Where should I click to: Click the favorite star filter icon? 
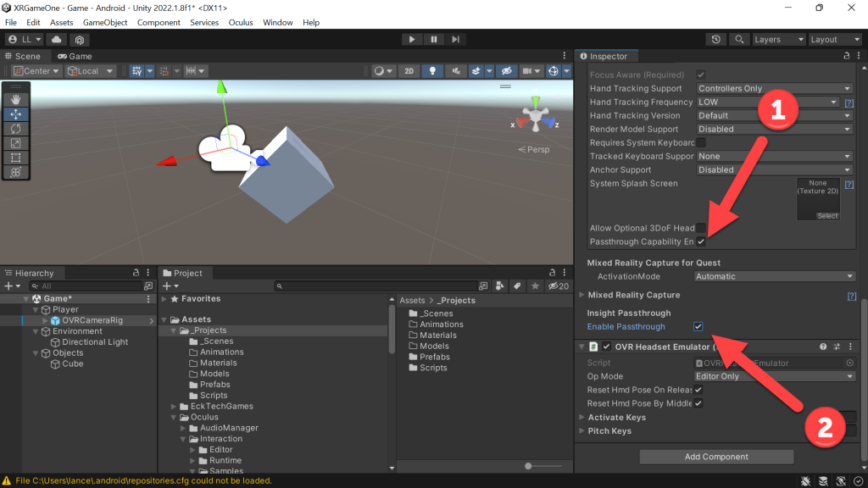coord(535,286)
